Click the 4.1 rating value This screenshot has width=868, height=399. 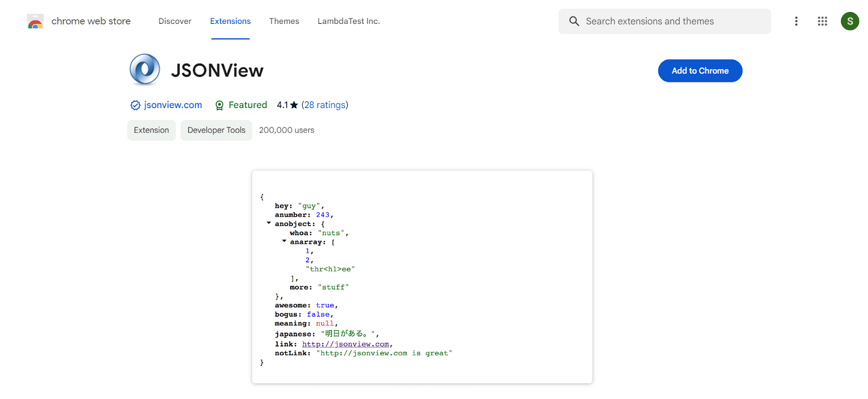point(282,105)
